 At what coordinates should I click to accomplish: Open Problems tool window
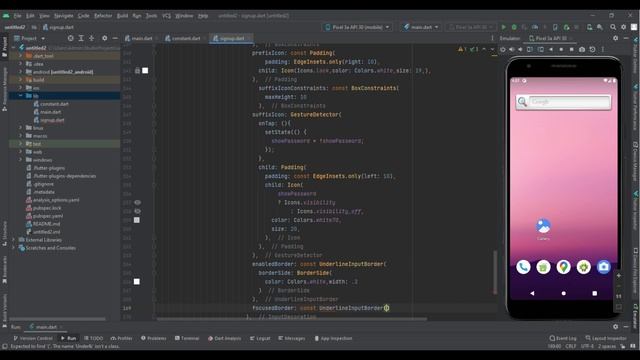tap(153, 338)
